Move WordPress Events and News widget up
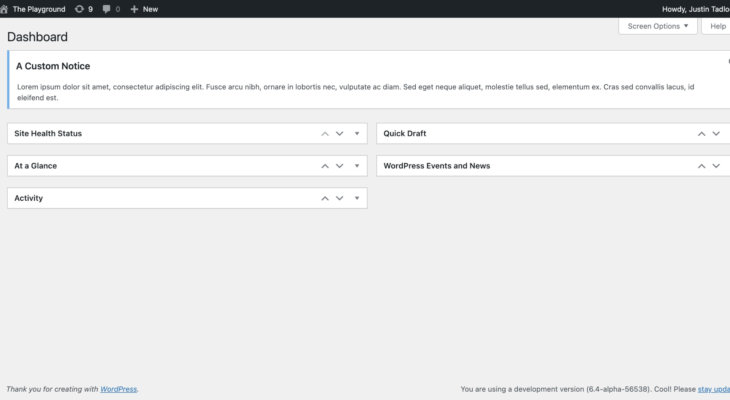This screenshot has width=730, height=400. (701, 166)
